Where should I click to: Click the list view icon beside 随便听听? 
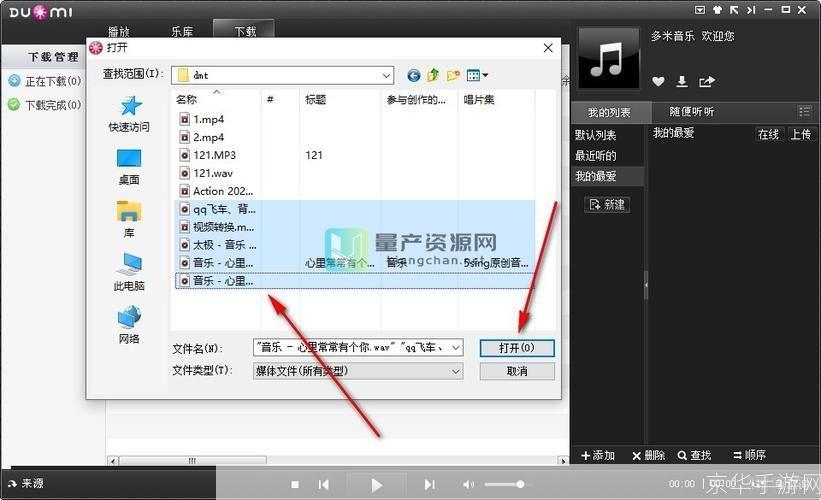tap(804, 112)
